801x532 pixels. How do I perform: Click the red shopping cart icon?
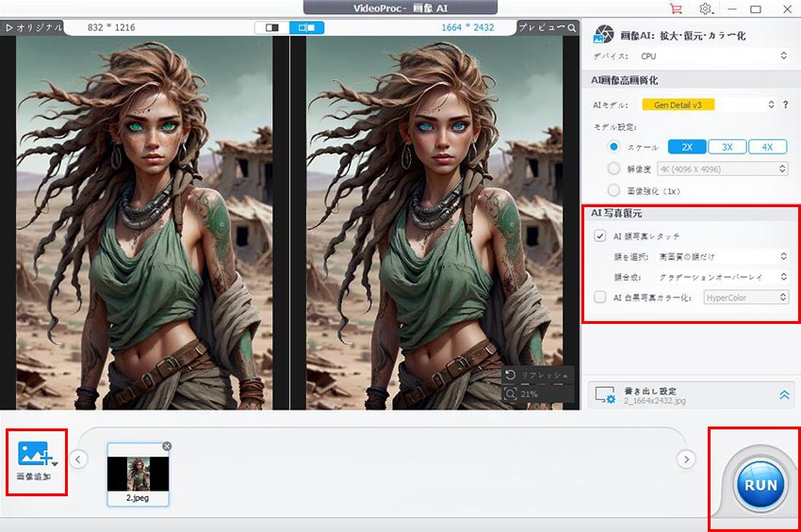tap(675, 8)
